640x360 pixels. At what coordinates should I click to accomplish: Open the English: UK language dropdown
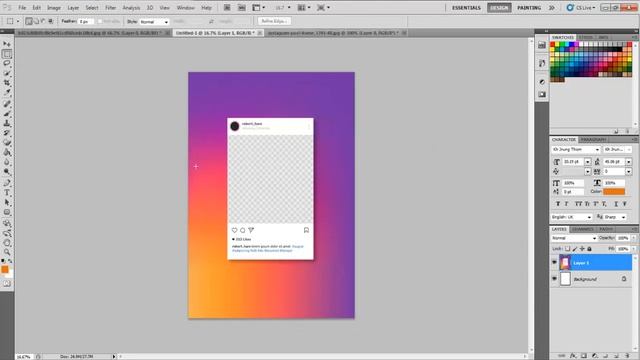571,217
